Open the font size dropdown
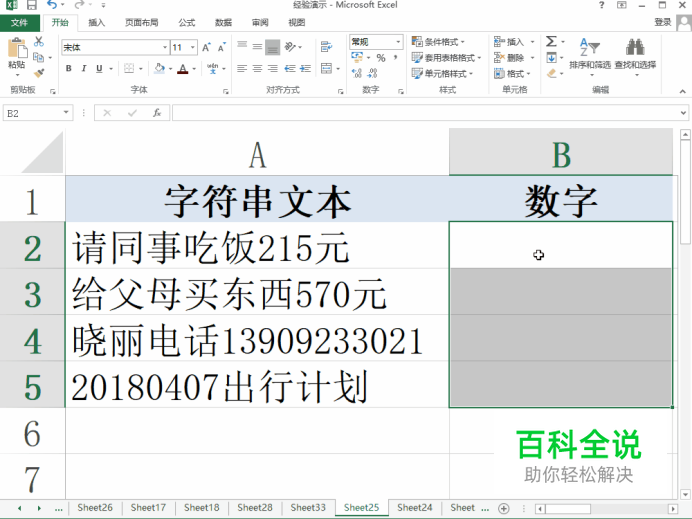This screenshot has height=519, width=692. [x=193, y=47]
